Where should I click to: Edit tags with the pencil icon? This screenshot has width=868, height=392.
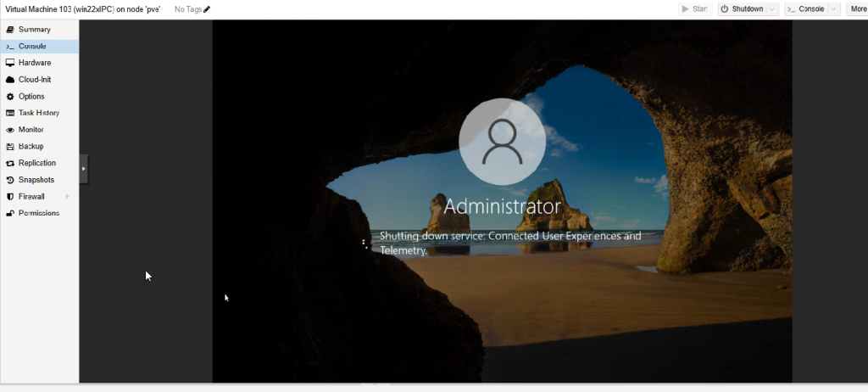(x=207, y=9)
